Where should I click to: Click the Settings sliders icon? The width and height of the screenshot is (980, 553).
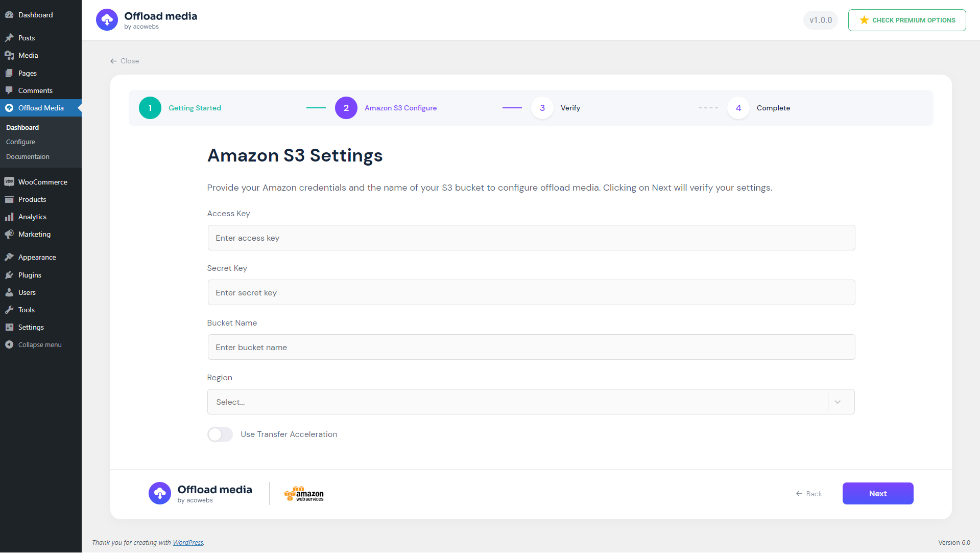coord(9,327)
